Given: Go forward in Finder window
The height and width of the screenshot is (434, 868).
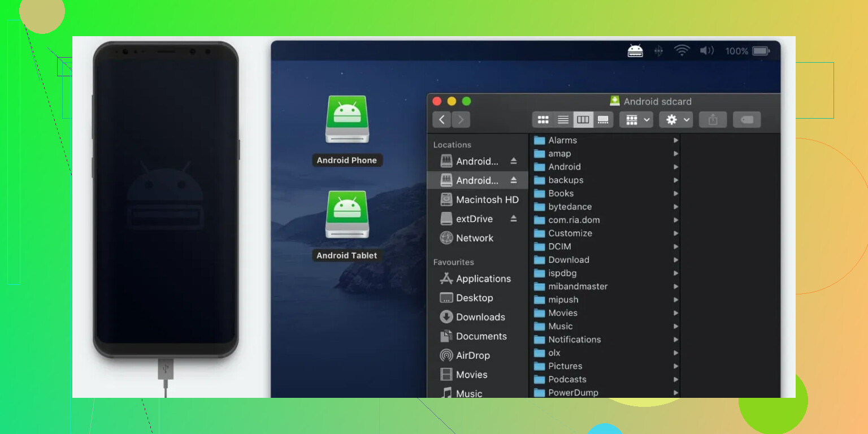Looking at the screenshot, I should [461, 119].
